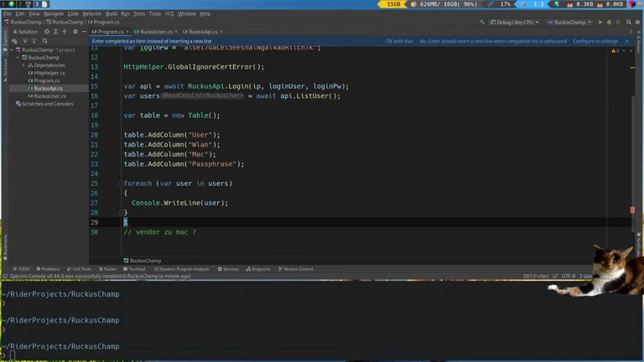Open the Bookmarks side tool window
The width and height of the screenshot is (644, 362).
(x=5, y=247)
